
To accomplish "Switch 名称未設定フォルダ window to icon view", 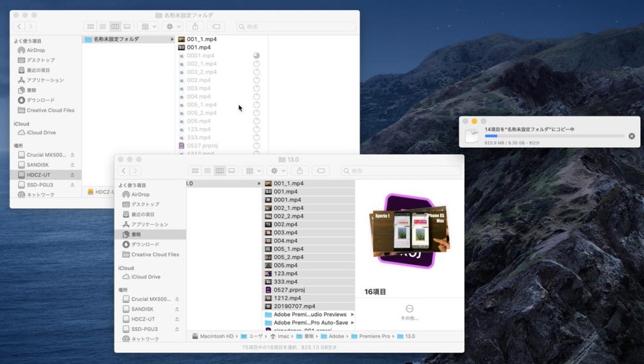I will pos(91,26).
